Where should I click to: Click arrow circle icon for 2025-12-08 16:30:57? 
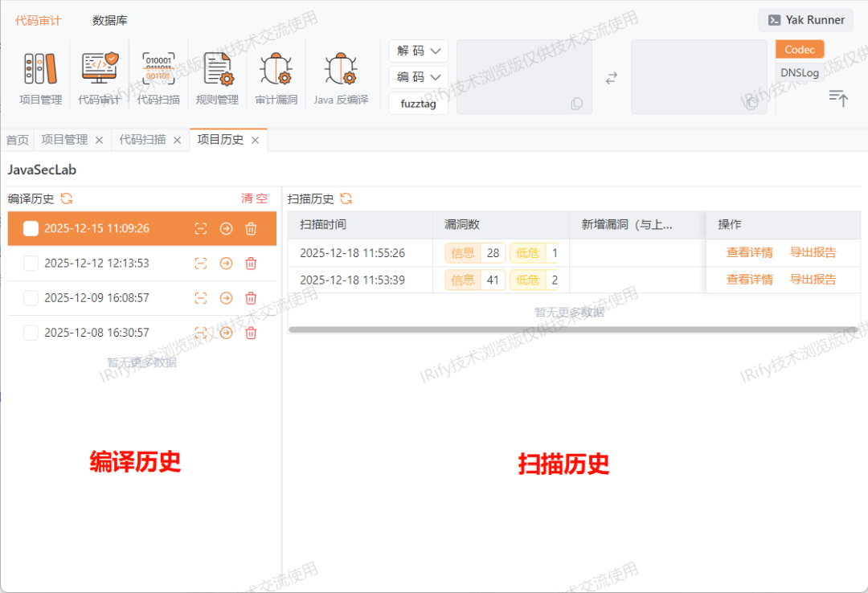tap(226, 333)
